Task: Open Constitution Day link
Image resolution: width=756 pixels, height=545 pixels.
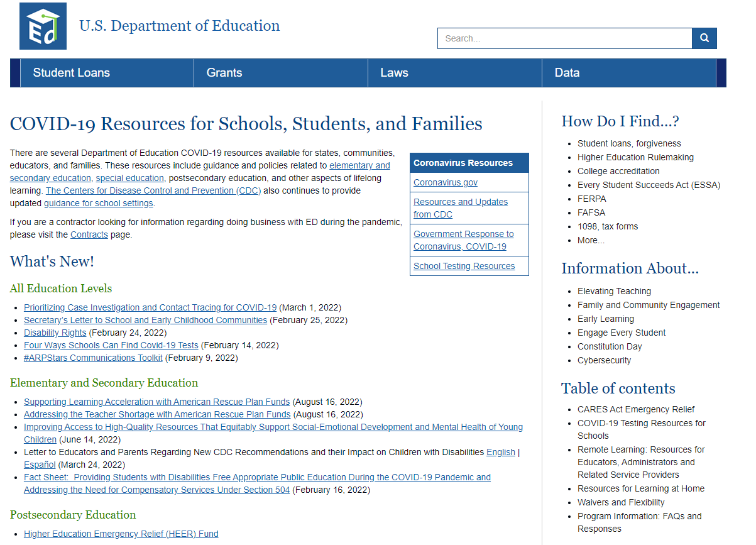Action: [610, 346]
